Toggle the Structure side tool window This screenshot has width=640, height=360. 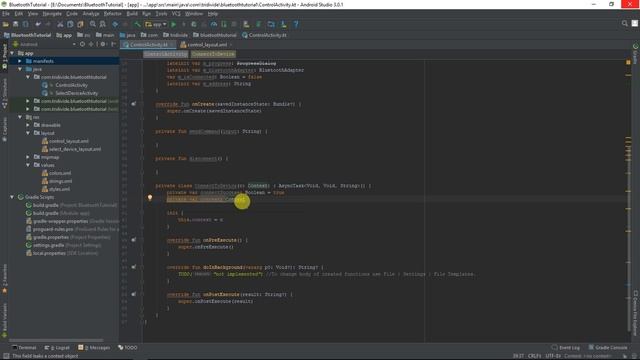click(4, 94)
